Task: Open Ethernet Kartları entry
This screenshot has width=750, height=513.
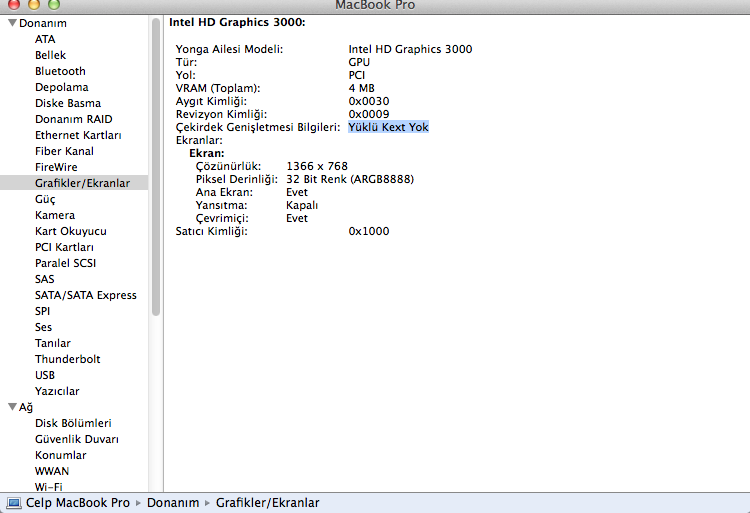Action: pyautogui.click(x=78, y=135)
